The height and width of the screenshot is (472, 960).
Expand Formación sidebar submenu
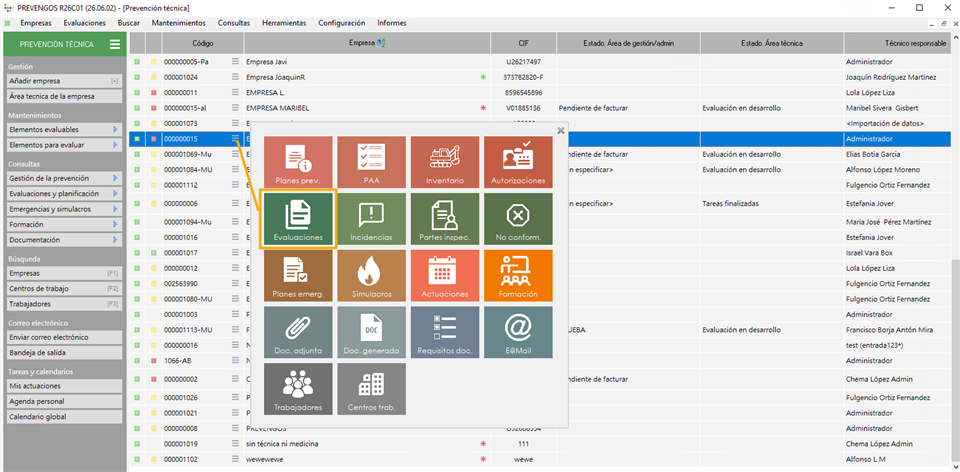point(114,224)
